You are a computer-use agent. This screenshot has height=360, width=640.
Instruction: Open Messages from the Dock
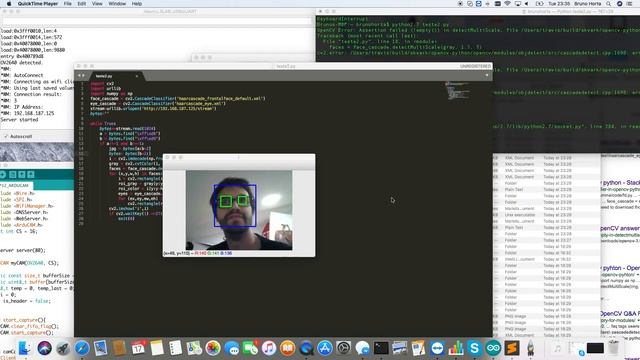click(x=232, y=348)
